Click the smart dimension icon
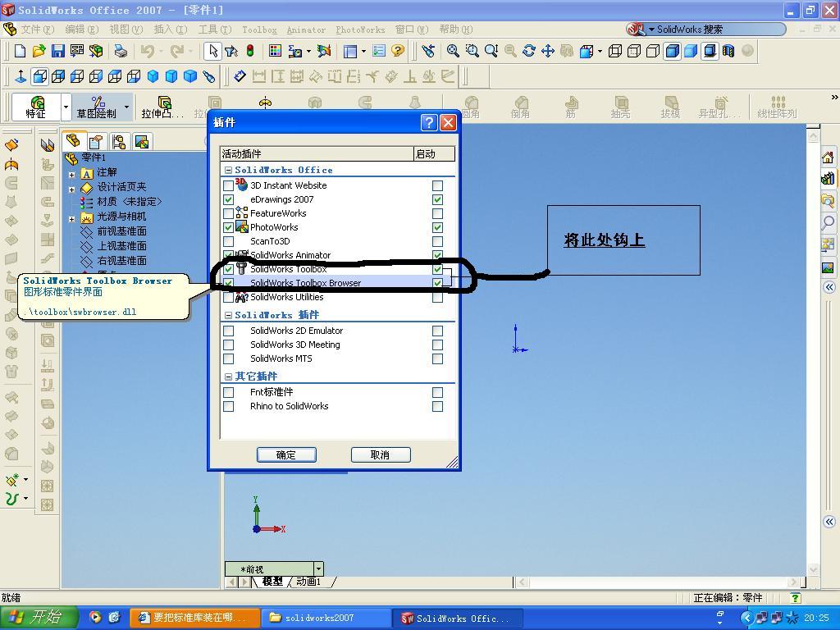This screenshot has height=630, width=840. tap(240, 76)
